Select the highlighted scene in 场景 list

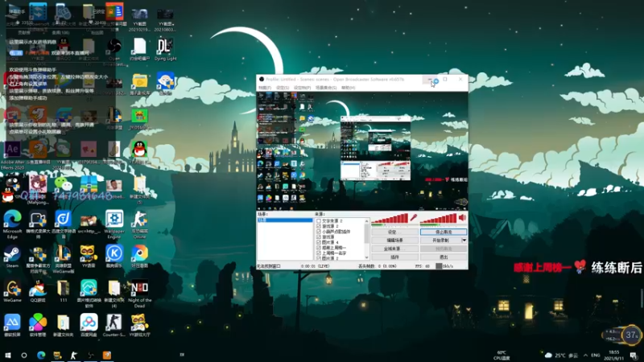[x=285, y=220]
